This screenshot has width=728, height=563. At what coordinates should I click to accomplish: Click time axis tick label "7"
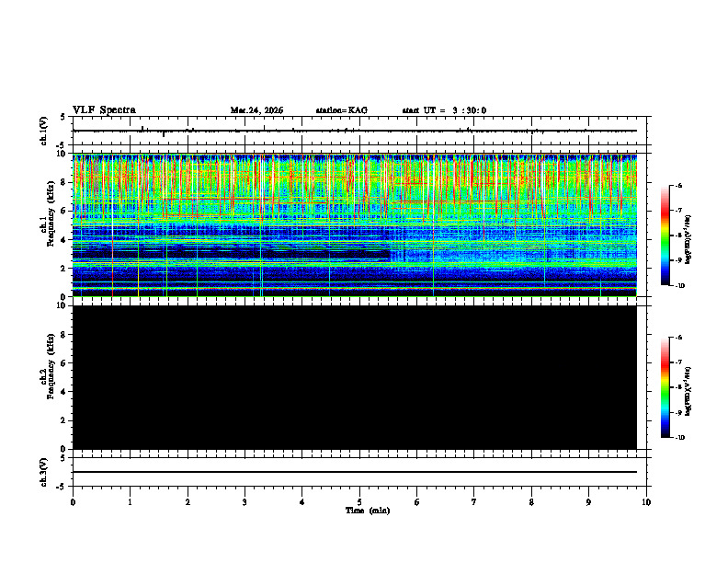tap(474, 502)
